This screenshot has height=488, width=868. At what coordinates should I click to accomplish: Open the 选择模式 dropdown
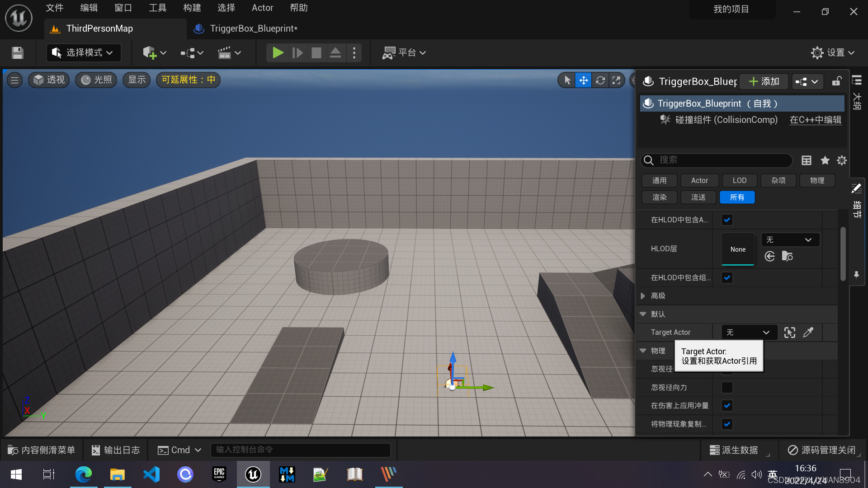pyautogui.click(x=83, y=53)
